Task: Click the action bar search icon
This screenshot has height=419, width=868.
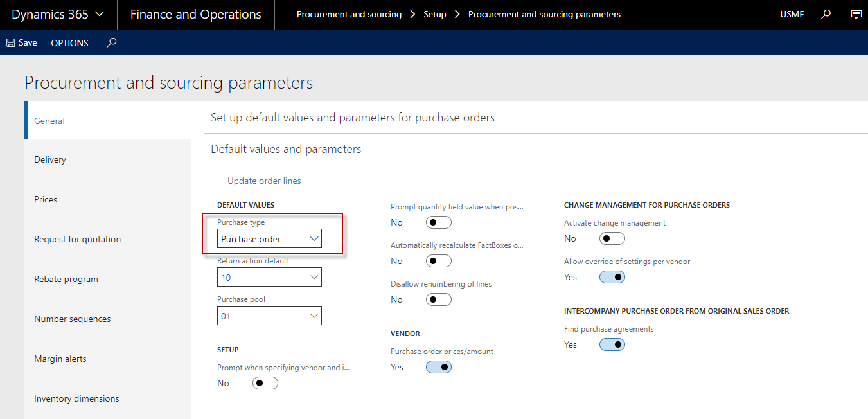Action: [111, 43]
